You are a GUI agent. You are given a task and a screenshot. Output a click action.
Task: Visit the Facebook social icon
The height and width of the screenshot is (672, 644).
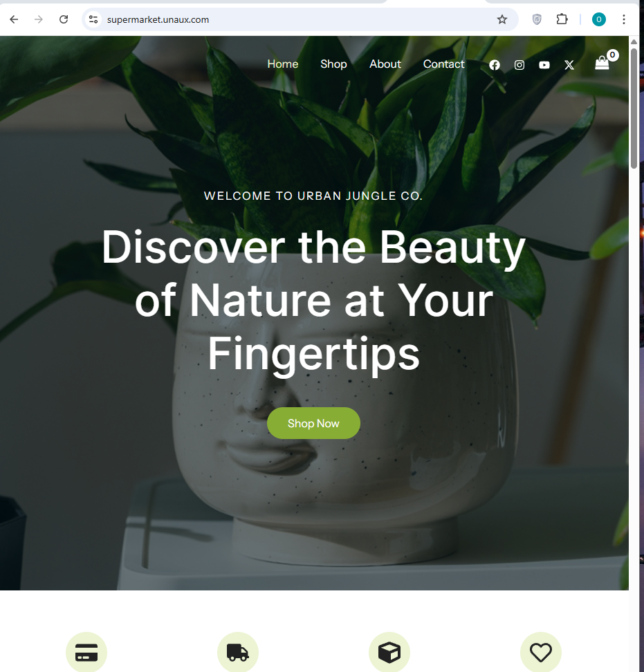coord(495,65)
